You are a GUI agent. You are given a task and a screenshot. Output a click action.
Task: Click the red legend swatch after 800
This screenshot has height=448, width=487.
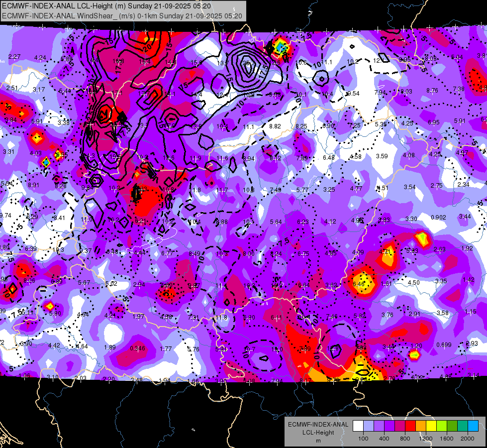coord(410,426)
